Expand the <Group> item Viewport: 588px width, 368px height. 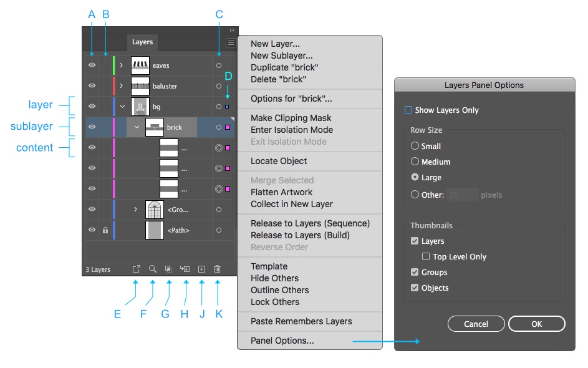tap(136, 210)
